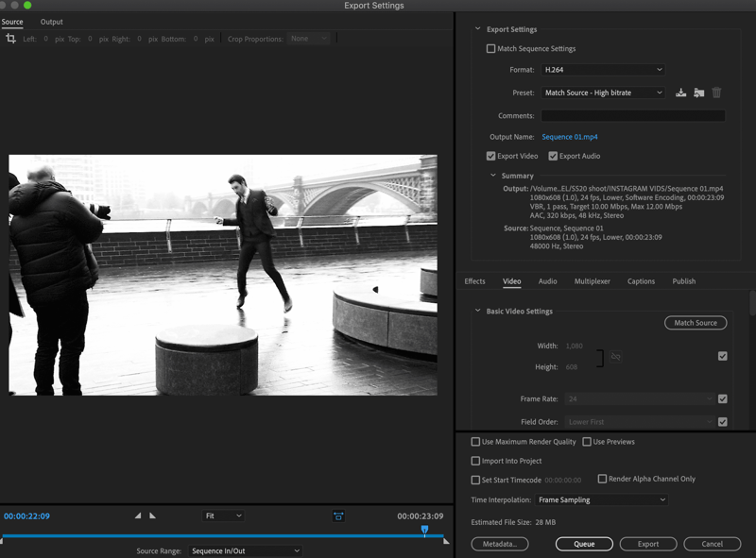The image size is (756, 558).
Task: Switch to the Audio tab
Action: coord(546,280)
